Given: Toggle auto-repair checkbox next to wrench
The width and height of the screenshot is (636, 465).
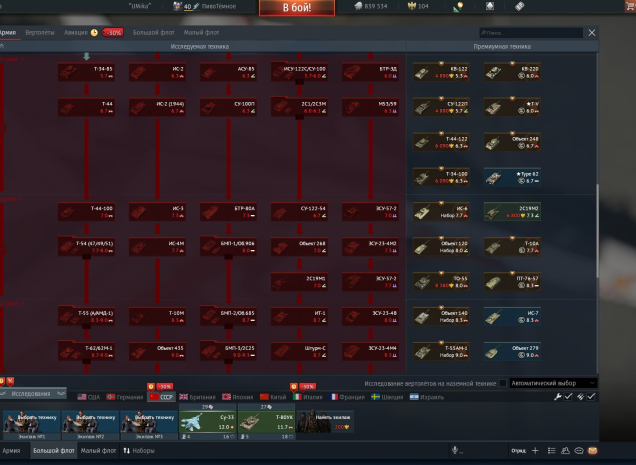Looking at the screenshot, I should [568, 397].
